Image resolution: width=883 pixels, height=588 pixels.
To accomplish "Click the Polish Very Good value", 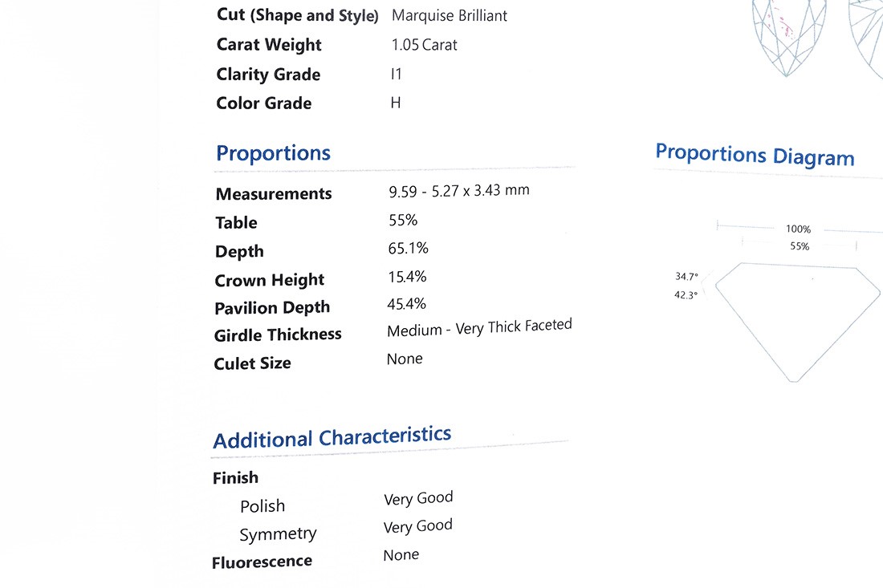I will click(418, 498).
